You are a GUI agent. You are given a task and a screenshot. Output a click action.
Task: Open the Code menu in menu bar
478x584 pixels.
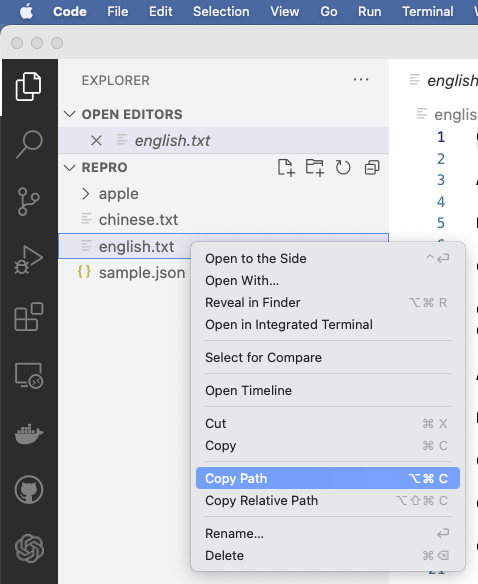(x=70, y=12)
